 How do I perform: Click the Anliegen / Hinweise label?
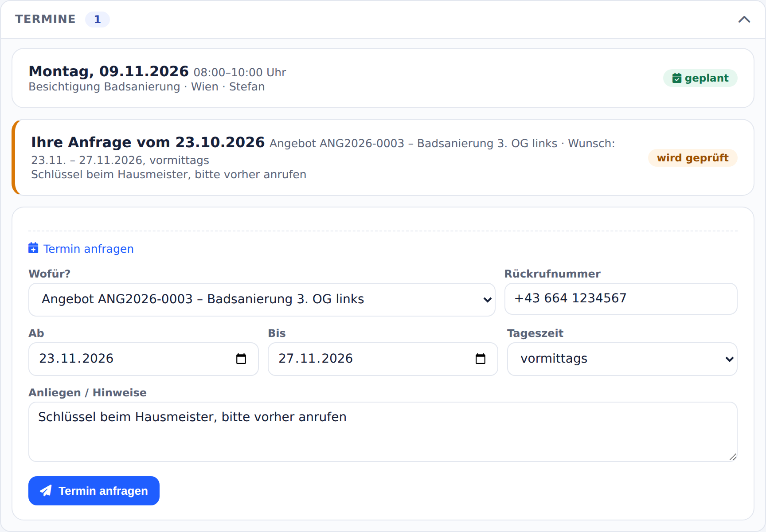pos(87,393)
